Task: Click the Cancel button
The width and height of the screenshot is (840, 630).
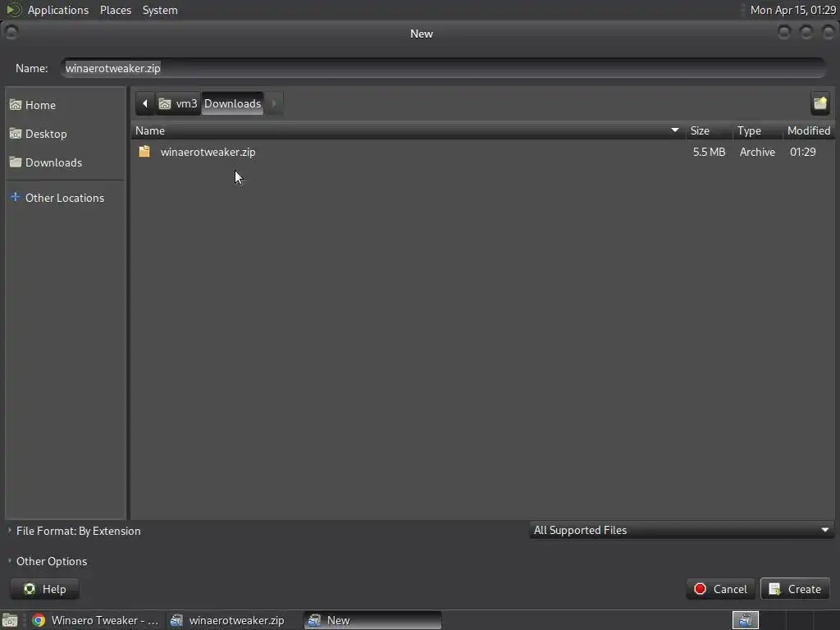Action: pos(720,589)
